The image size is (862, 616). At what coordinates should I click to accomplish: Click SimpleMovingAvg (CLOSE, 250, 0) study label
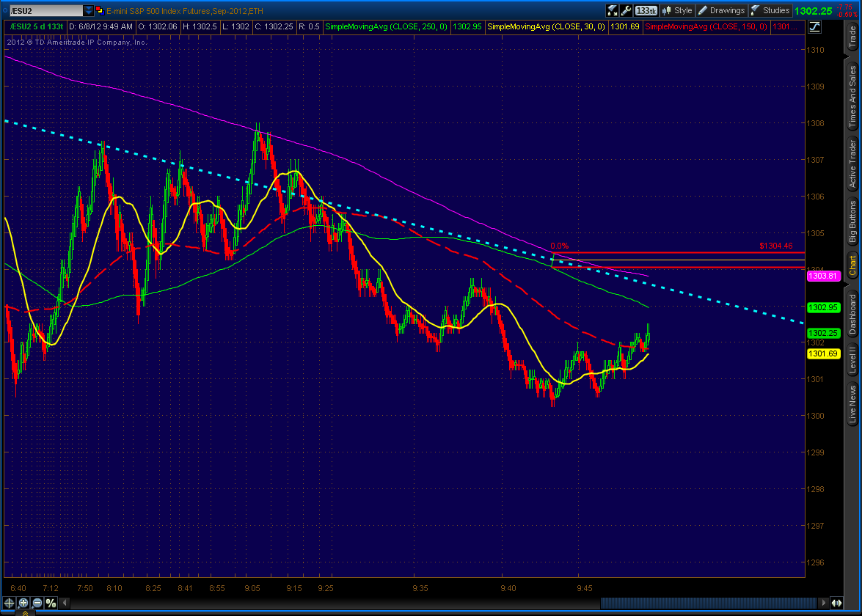point(386,26)
